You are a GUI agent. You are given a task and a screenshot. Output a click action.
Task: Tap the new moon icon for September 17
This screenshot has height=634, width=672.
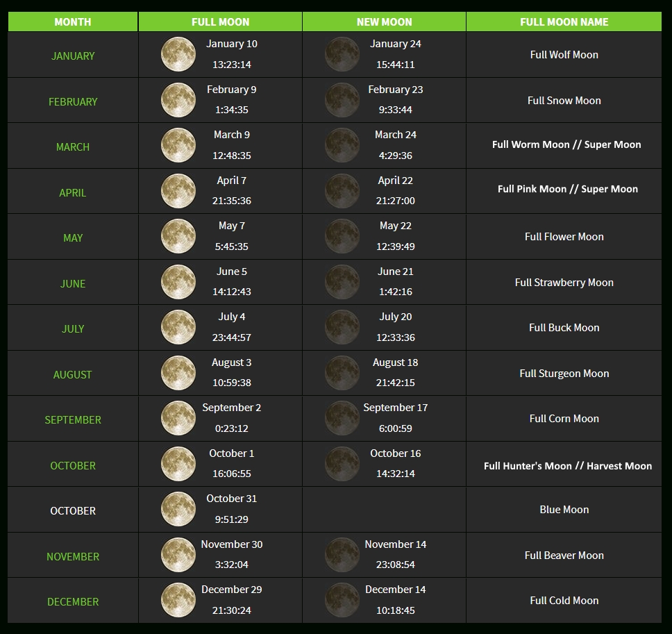(342, 418)
